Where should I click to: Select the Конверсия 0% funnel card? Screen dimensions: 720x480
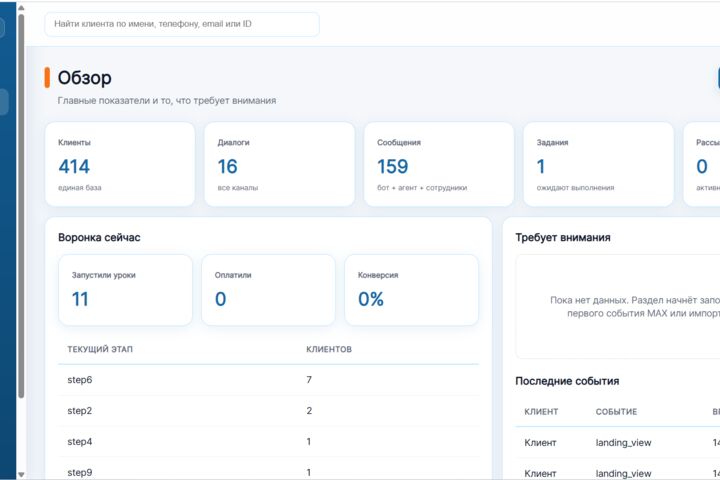click(411, 290)
